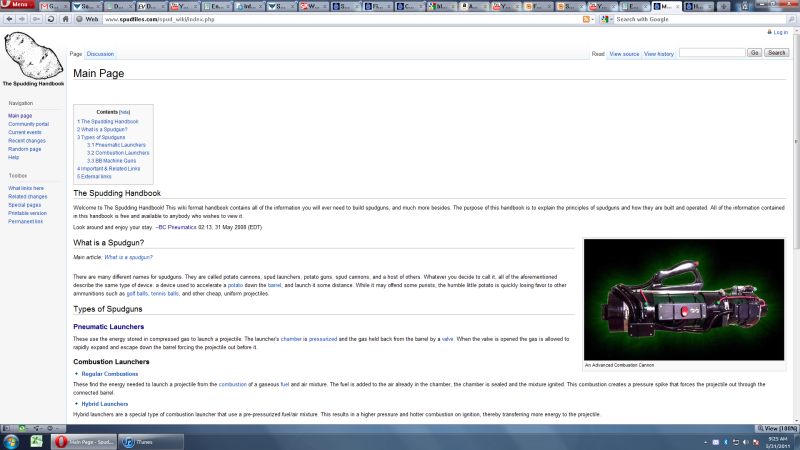This screenshot has width=800, height=450.
Task: Click the RSS feed icon in the address bar
Action: pos(586,19)
